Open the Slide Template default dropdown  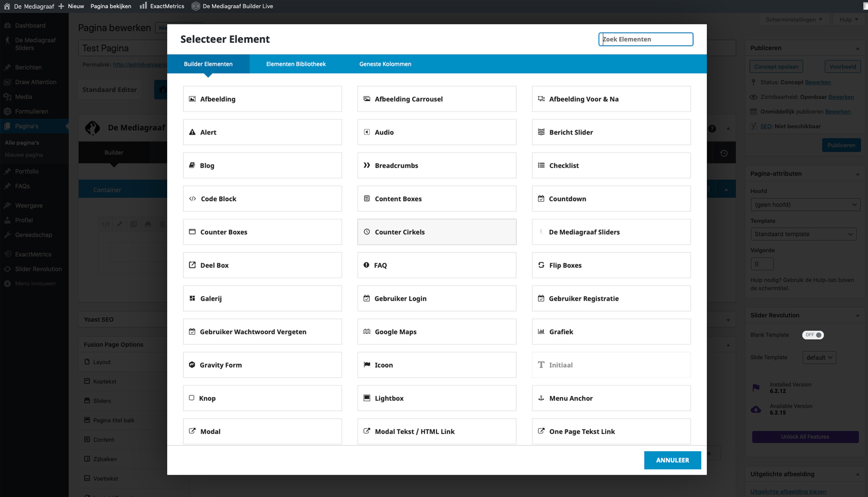click(819, 357)
